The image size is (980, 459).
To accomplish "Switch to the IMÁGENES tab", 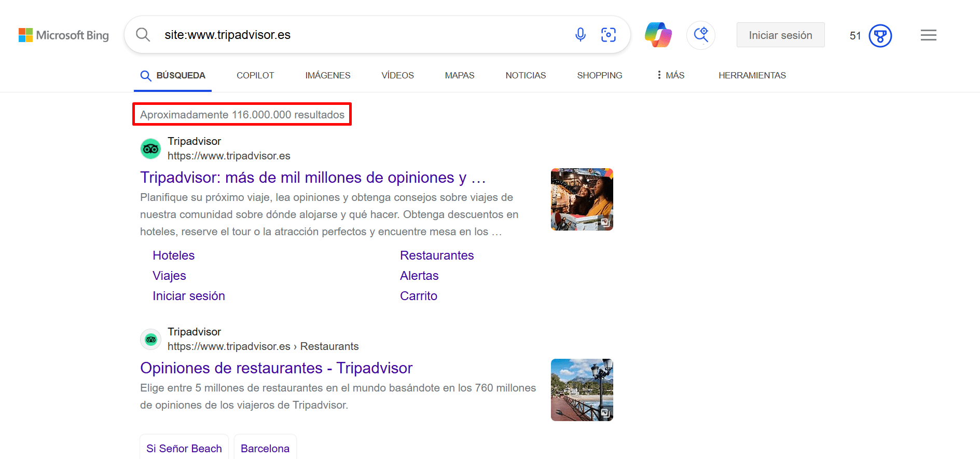I will [x=328, y=76].
